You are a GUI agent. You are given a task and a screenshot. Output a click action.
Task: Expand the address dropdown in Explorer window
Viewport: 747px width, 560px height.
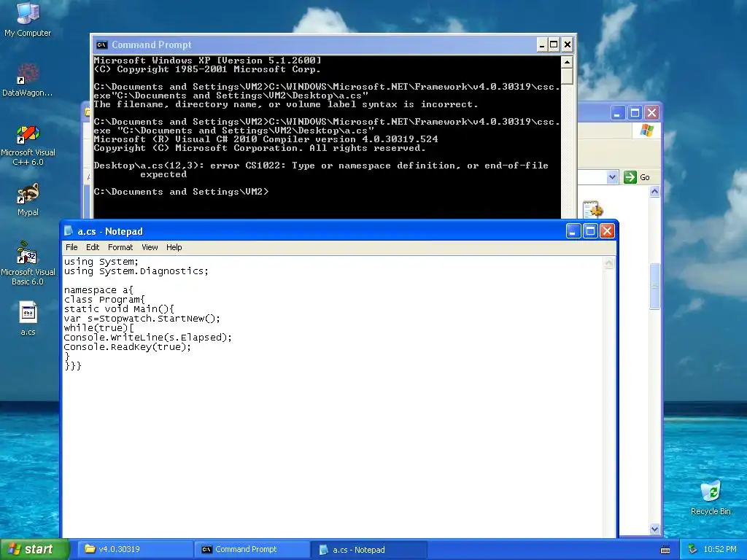612,177
